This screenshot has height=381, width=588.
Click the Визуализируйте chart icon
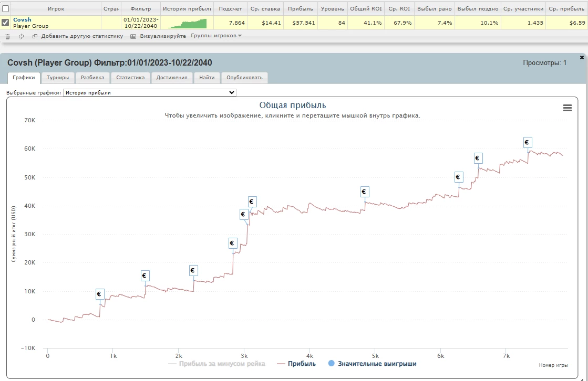[133, 36]
